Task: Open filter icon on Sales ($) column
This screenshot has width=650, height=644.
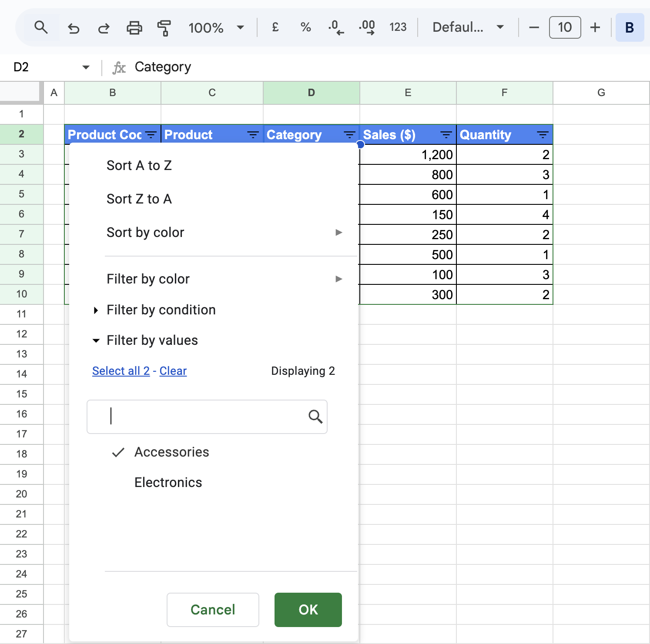Action: coord(446,135)
